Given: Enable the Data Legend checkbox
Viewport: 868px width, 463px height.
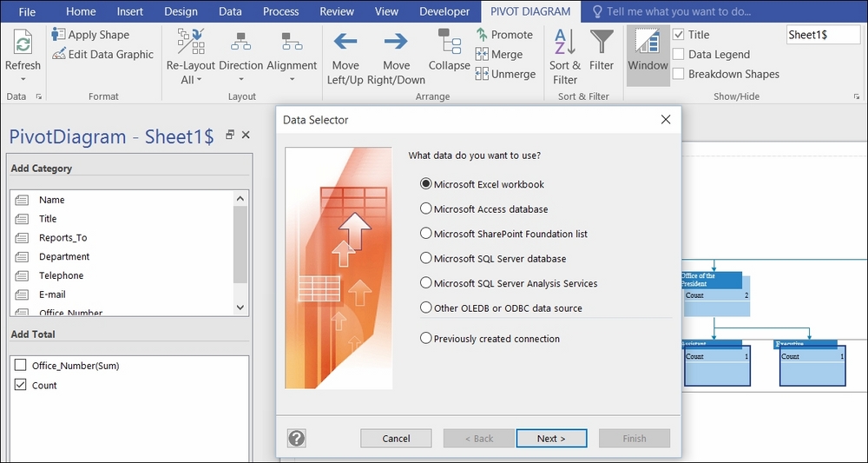Looking at the screenshot, I should (x=678, y=54).
